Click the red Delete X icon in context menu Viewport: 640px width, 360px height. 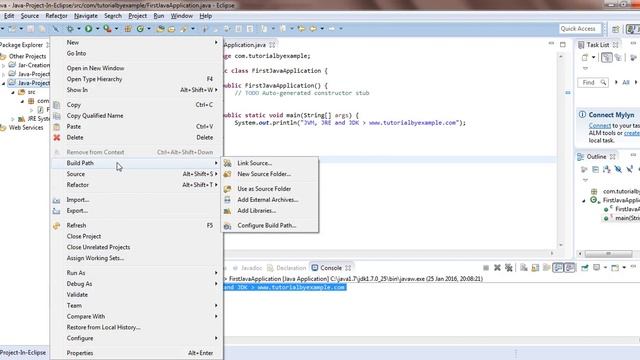pos(57,138)
